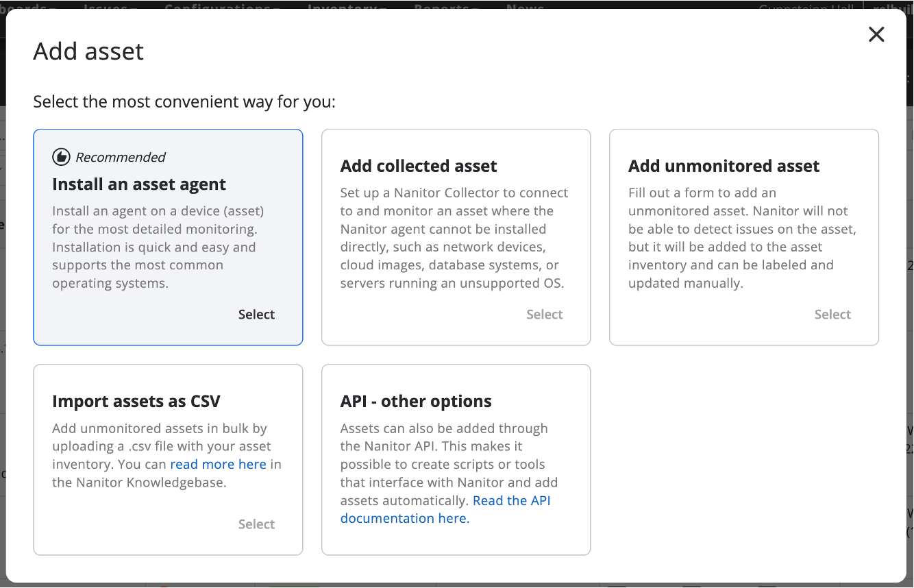Choose the 'Import assets as CSV' heading
The width and height of the screenshot is (914, 588).
click(x=136, y=401)
